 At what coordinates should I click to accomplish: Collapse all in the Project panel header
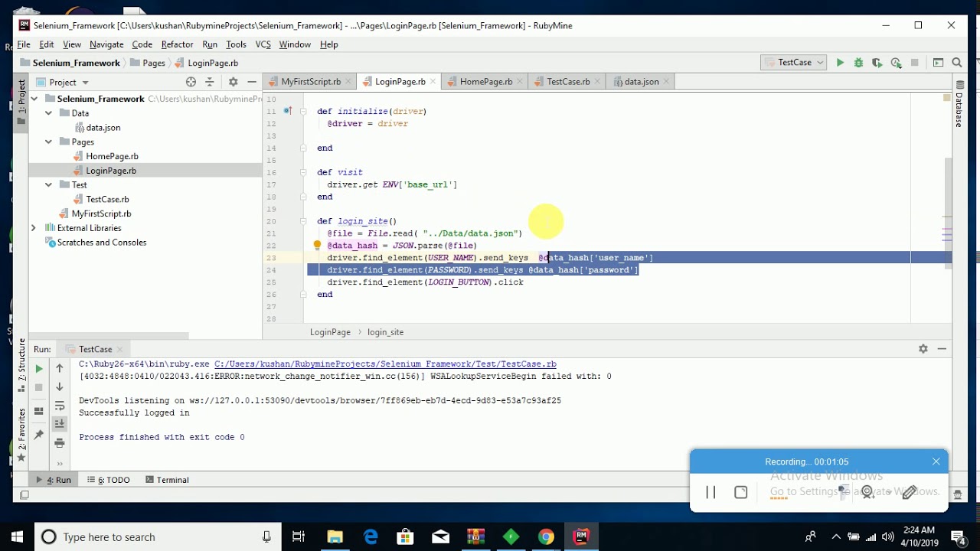click(x=210, y=82)
